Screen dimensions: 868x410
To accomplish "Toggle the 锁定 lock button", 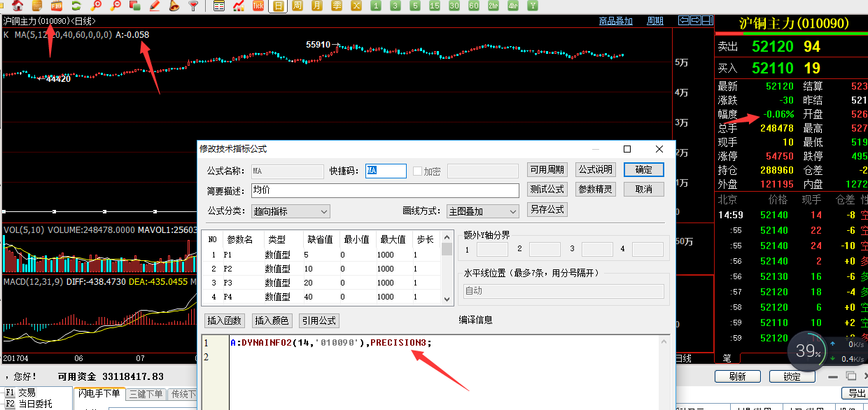I will coord(792,376).
